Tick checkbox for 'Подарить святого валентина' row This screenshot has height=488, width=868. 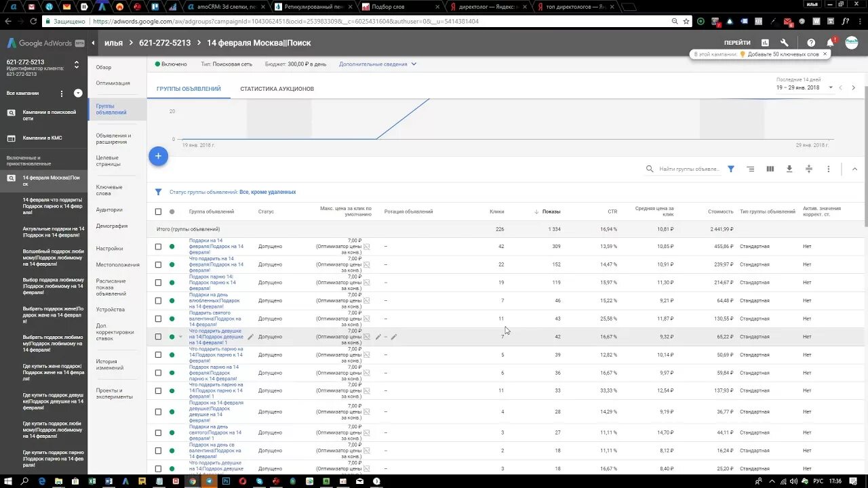pyautogui.click(x=158, y=319)
